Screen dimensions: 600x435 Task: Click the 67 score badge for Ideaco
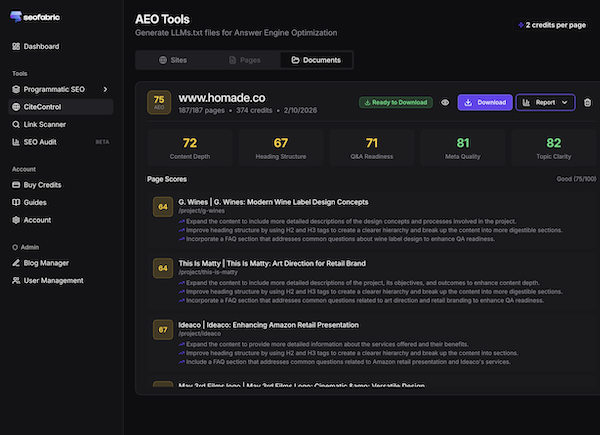coord(163,330)
